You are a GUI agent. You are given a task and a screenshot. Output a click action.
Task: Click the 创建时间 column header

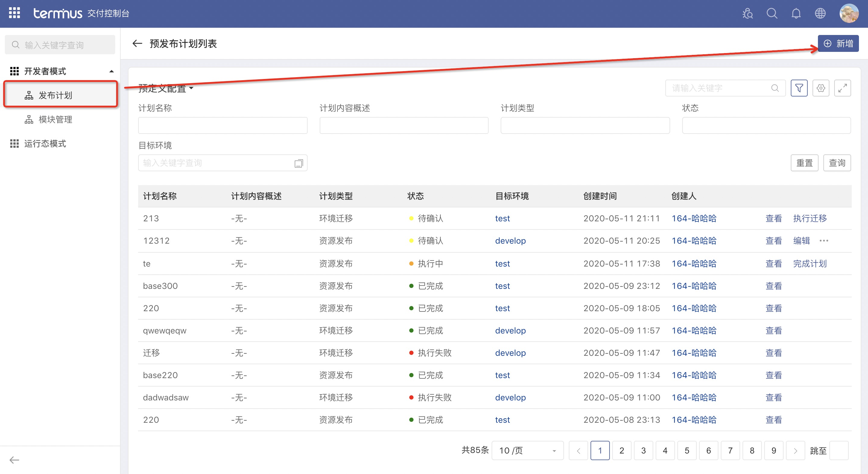coord(600,196)
